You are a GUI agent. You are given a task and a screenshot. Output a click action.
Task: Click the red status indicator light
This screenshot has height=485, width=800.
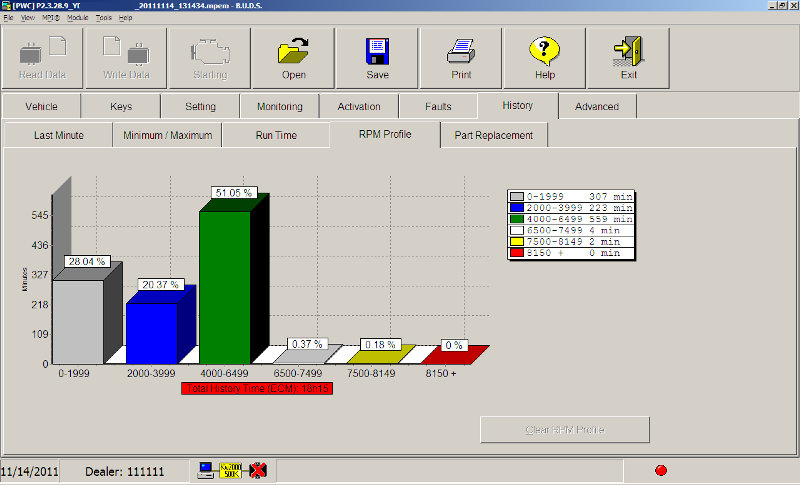(x=661, y=470)
